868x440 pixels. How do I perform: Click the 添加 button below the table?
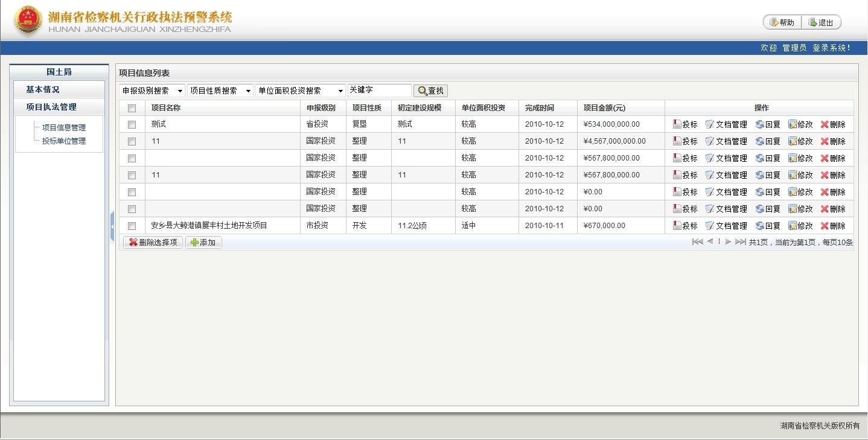click(203, 242)
